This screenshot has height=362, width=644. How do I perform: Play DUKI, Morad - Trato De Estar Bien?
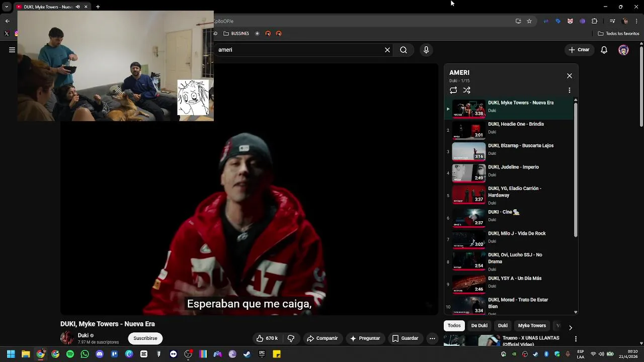click(509, 305)
